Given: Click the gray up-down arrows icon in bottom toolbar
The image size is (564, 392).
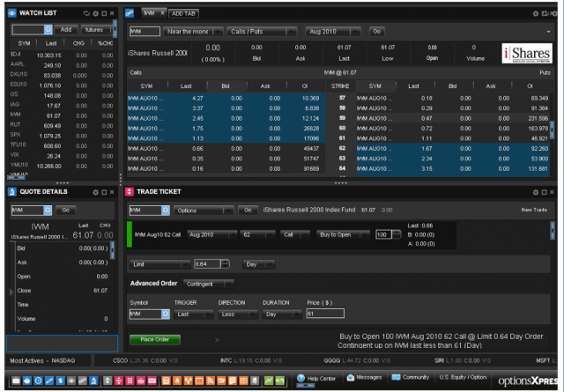Looking at the screenshot, I should click(x=108, y=381).
